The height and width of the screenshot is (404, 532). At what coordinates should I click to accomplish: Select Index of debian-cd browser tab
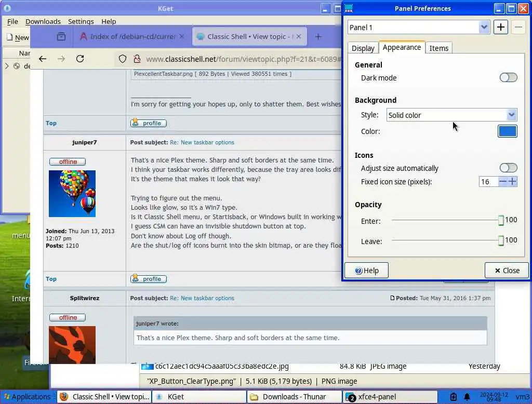pos(132,36)
